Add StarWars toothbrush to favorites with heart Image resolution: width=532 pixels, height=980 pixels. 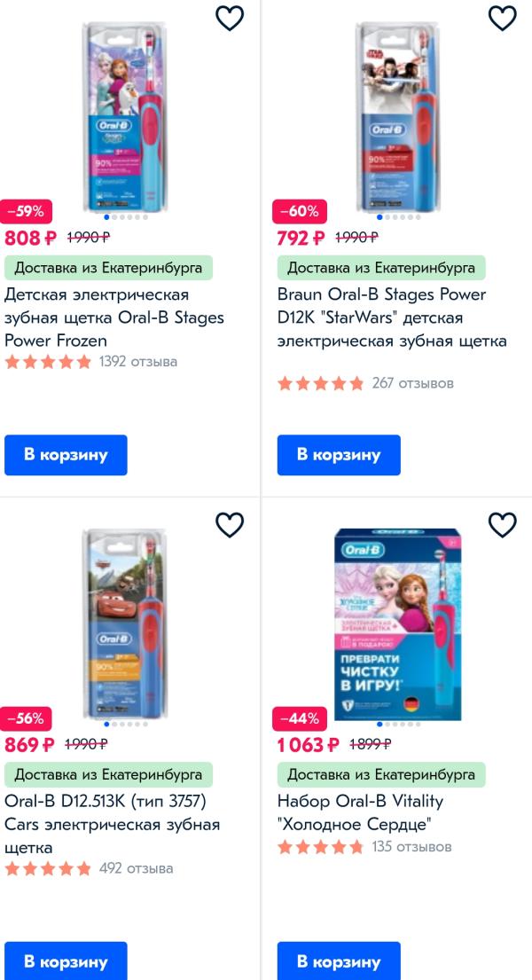pyautogui.click(x=502, y=18)
